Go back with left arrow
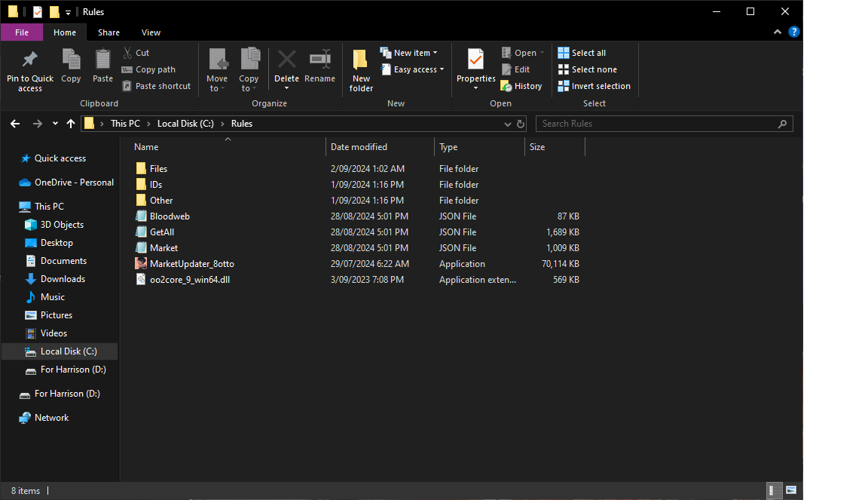Image resolution: width=868 pixels, height=500 pixels. pos(15,124)
